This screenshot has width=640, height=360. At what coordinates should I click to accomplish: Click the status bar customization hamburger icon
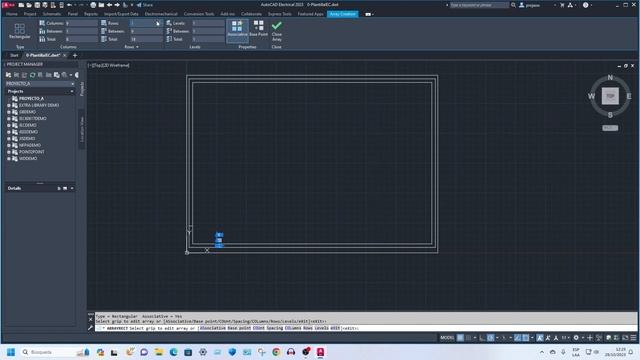tap(633, 338)
